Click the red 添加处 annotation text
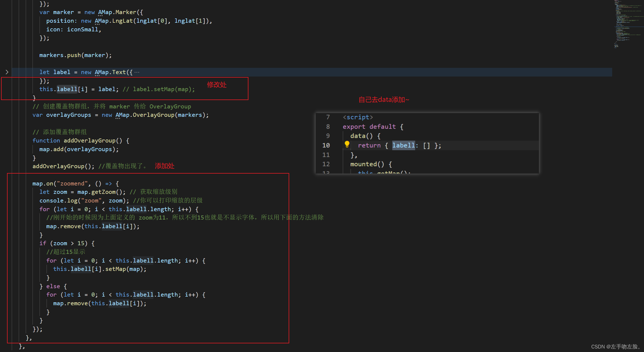This screenshot has height=352, width=644. pyautogui.click(x=164, y=166)
